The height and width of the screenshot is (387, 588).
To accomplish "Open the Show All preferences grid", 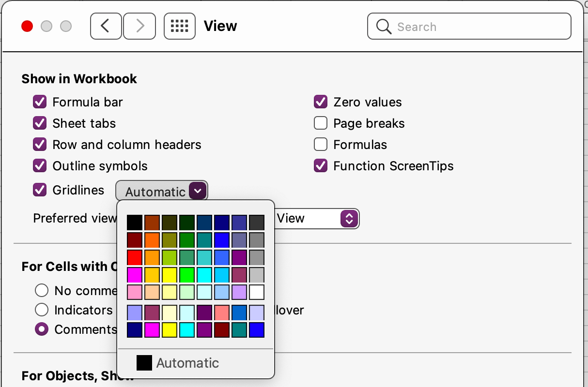I will coord(180,26).
